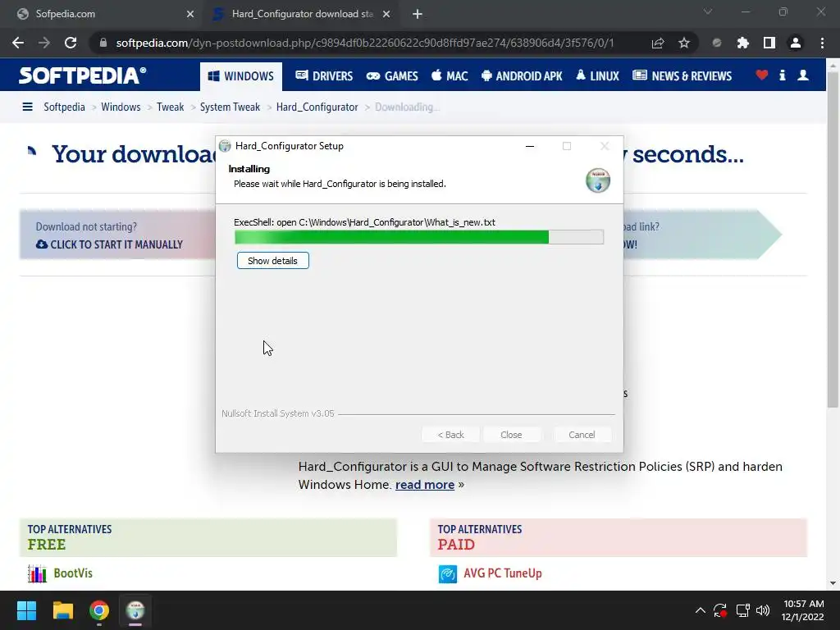Switch to the Hard_Configurator download tab
The width and height of the screenshot is (840, 630).
click(x=302, y=14)
